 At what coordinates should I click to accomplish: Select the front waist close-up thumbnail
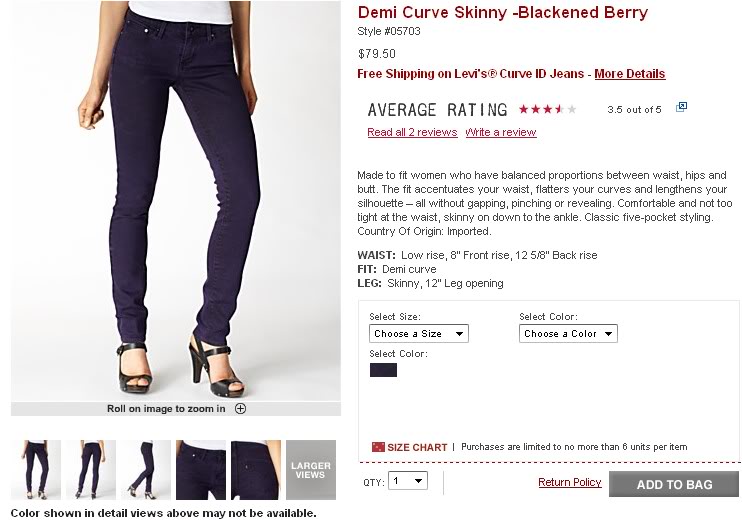coord(201,469)
